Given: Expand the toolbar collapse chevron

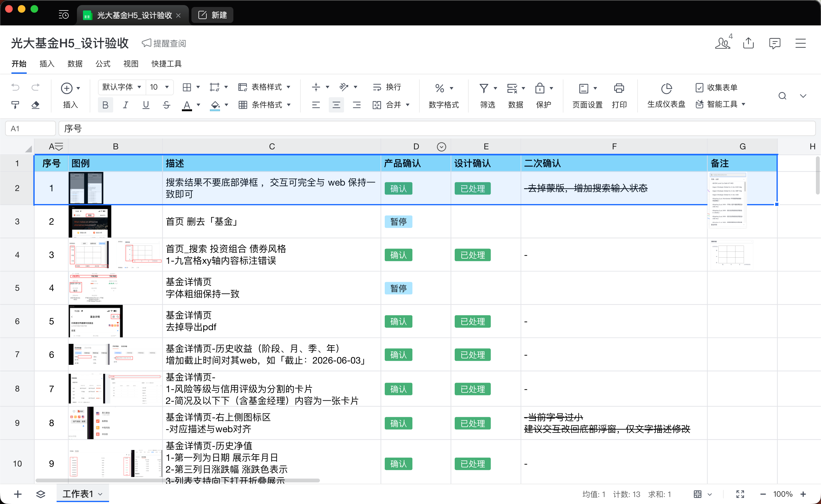Looking at the screenshot, I should pyautogui.click(x=803, y=96).
